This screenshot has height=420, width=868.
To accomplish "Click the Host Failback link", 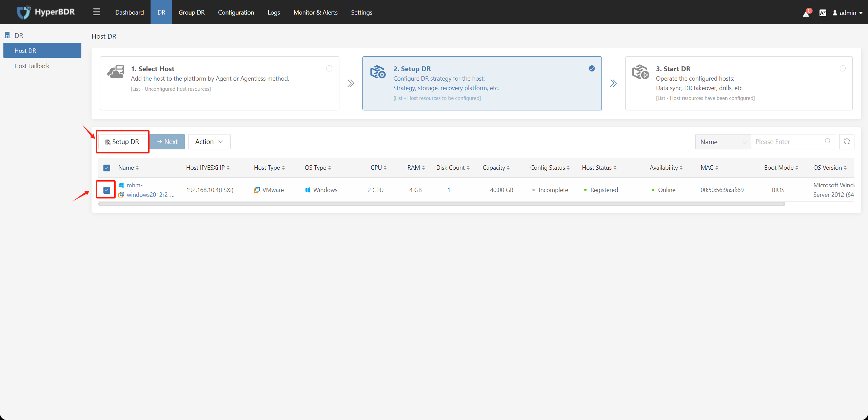I will (x=31, y=66).
